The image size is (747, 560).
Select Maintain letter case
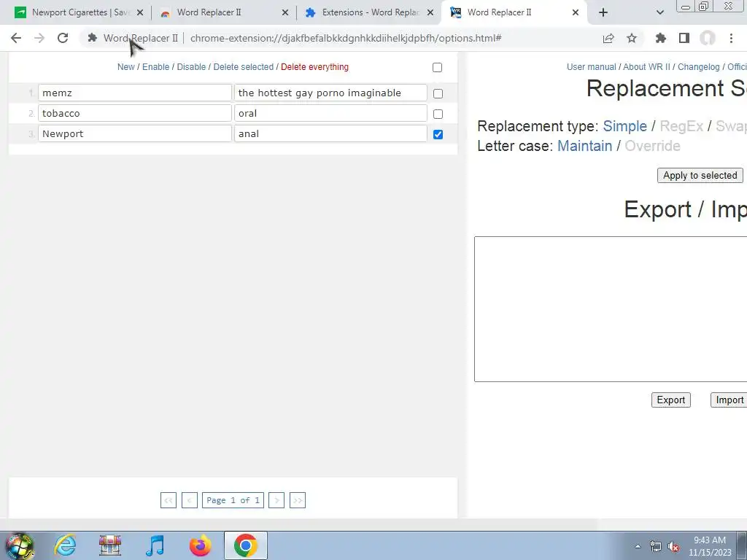click(584, 146)
